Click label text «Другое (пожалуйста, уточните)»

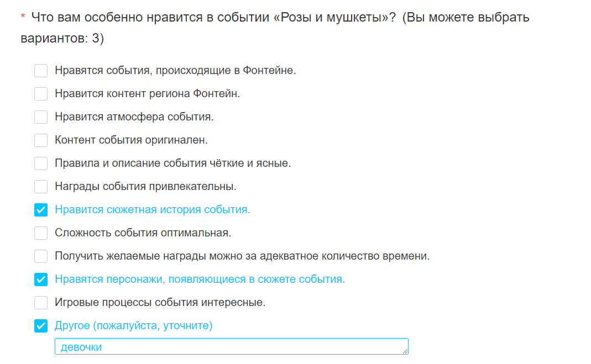click(x=134, y=326)
